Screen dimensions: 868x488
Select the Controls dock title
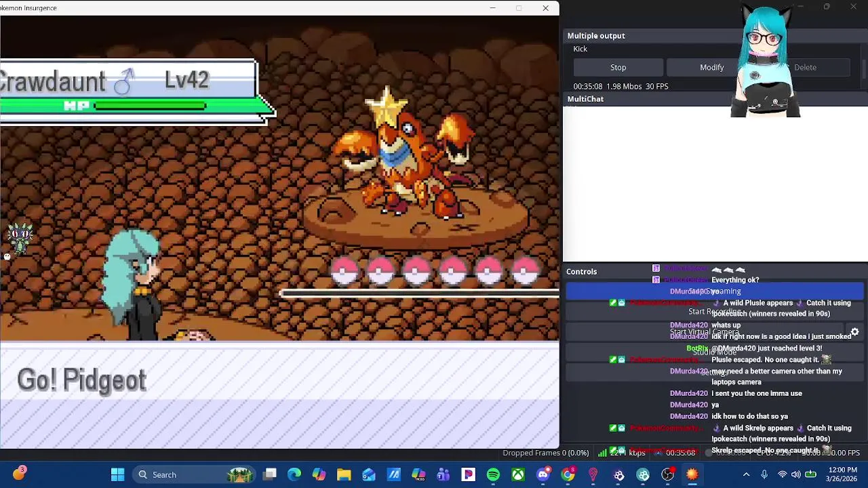coord(582,272)
